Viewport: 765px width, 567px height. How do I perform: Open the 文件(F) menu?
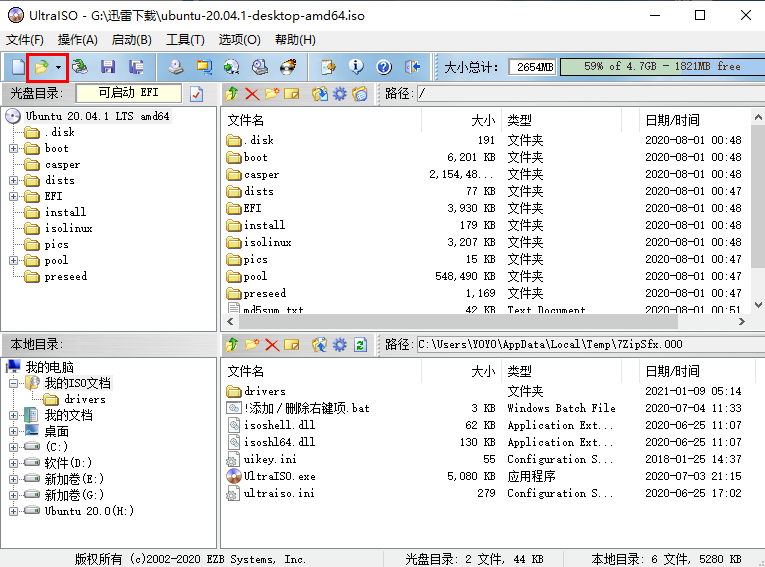(25, 40)
